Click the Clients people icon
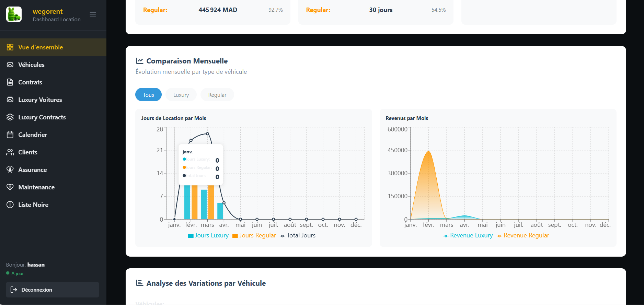This screenshot has height=305, width=644. pos(10,152)
